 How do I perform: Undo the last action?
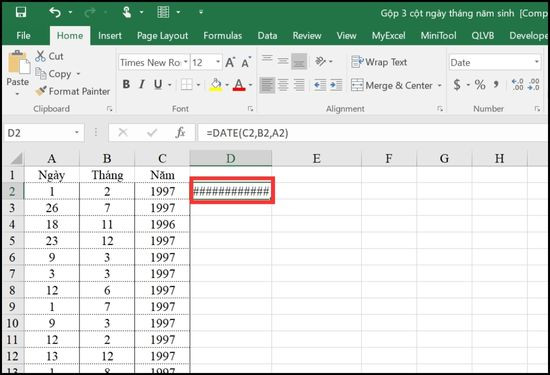click(55, 13)
